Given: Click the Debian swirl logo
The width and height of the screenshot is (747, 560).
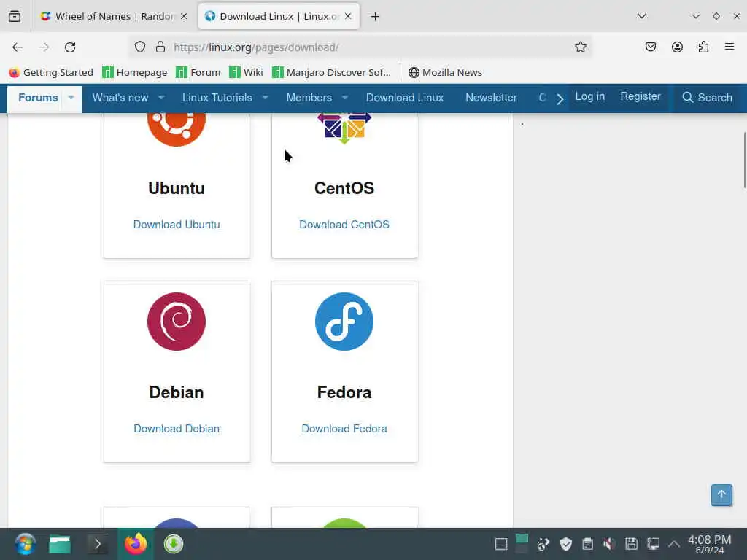Looking at the screenshot, I should click(x=177, y=322).
